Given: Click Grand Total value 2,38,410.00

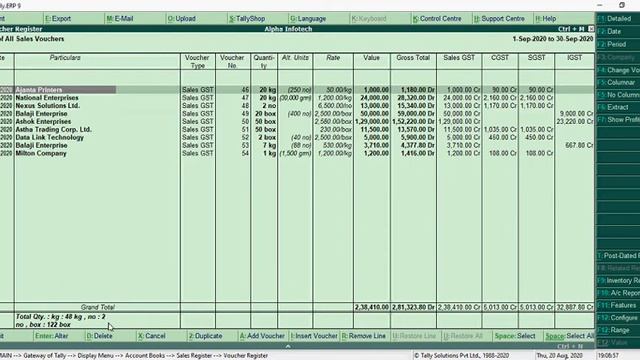Looking at the screenshot, I should pyautogui.click(x=371, y=307).
